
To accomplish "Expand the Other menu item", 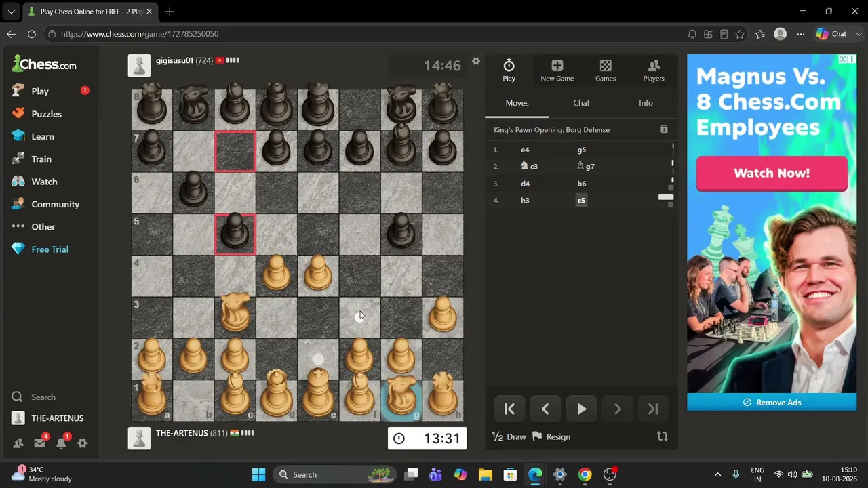I will click(43, 227).
